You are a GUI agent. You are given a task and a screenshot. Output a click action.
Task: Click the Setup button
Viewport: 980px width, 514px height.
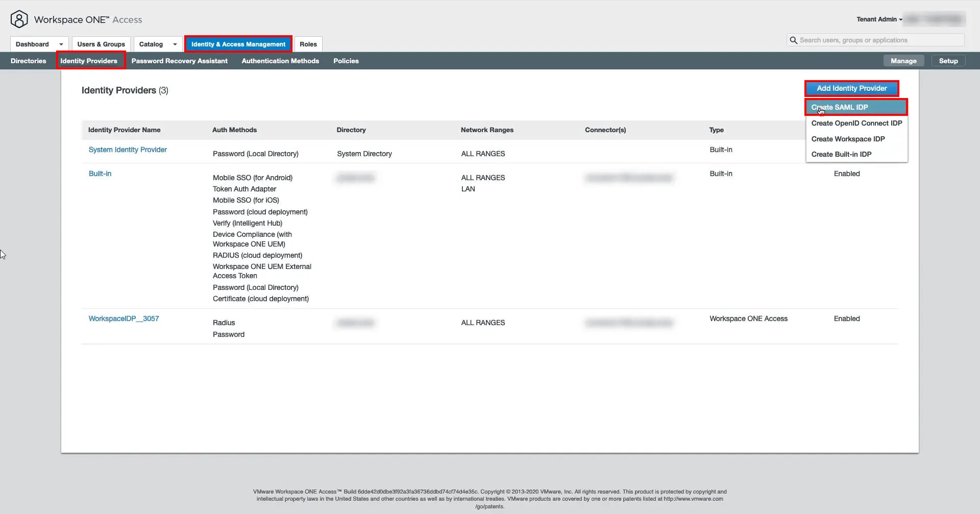point(948,61)
